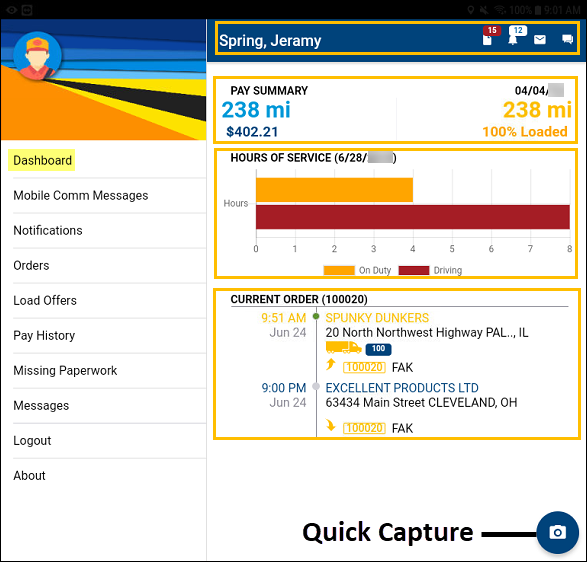The height and width of the screenshot is (562, 587).
Task: Click the blue 238 mi pay summary value
Action: pos(256,110)
